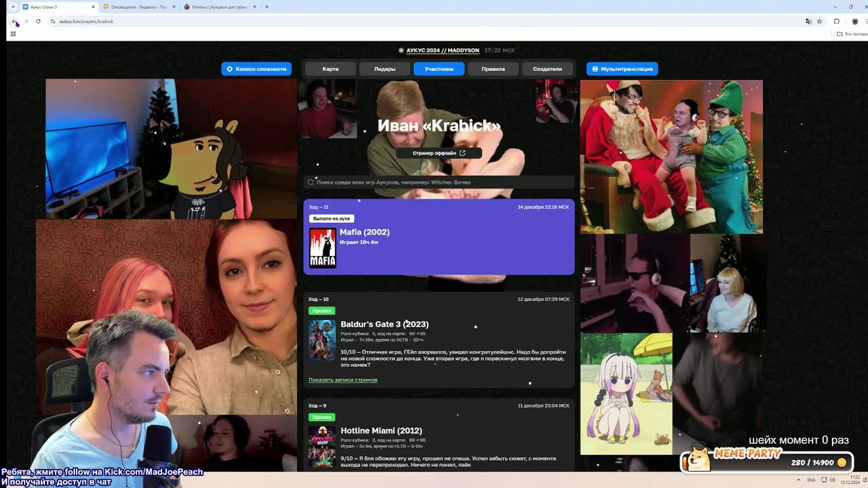This screenshot has height=488, width=868.
Task: Show hidden system tray icons chevron
Action: [x=797, y=480]
